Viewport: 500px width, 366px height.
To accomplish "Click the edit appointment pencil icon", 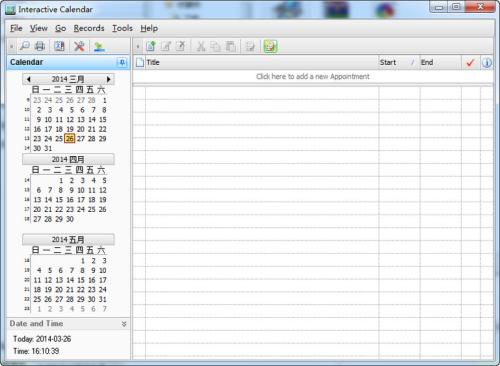I will (166, 46).
